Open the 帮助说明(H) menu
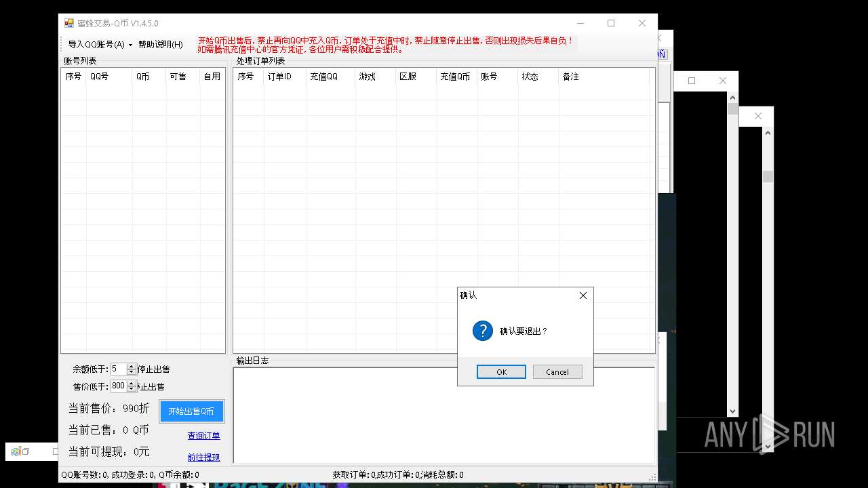868x488 pixels. coord(160,45)
